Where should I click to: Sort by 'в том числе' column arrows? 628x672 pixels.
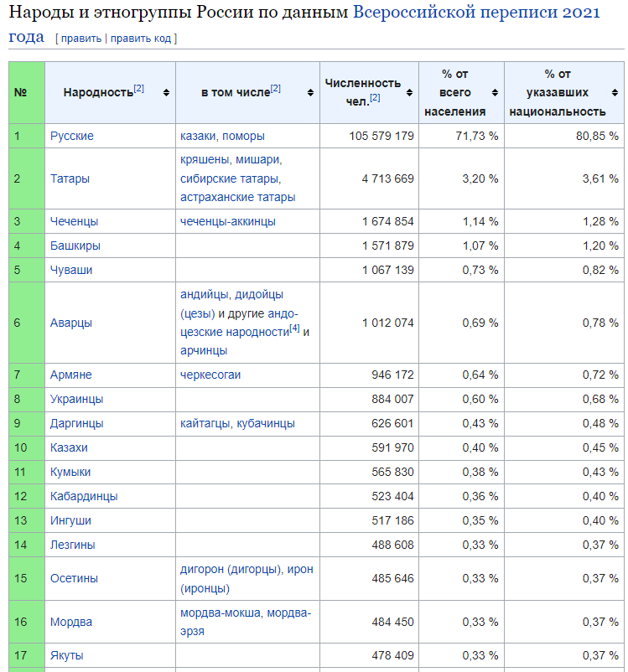310,92
